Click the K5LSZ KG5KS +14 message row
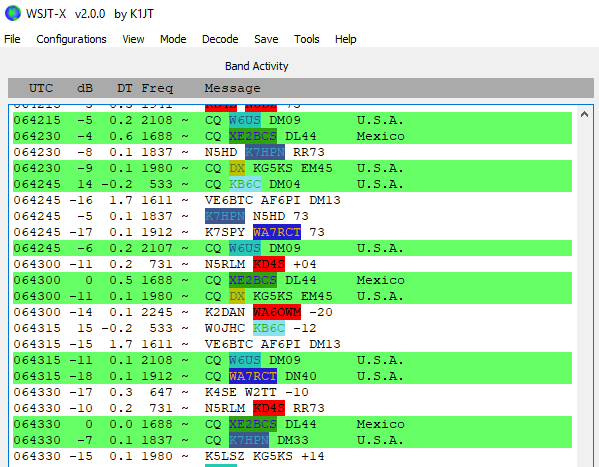This screenshot has width=599, height=467. [x=292, y=456]
